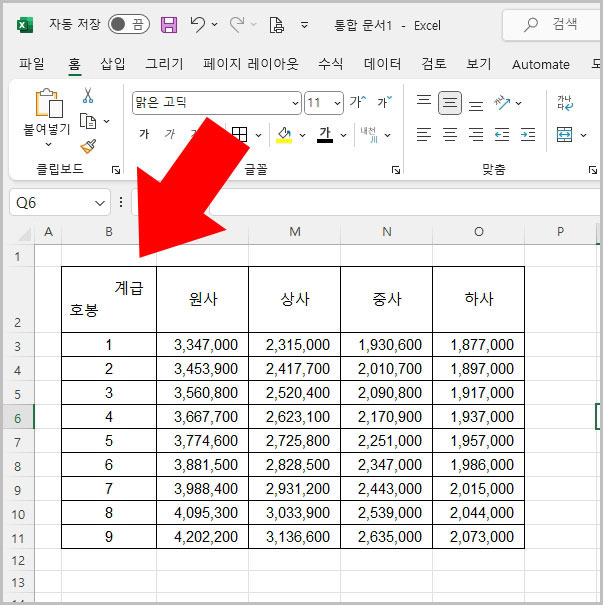Expand the 붙여넣기 paste options arrow
This screenshot has width=603, height=605.
point(48,144)
